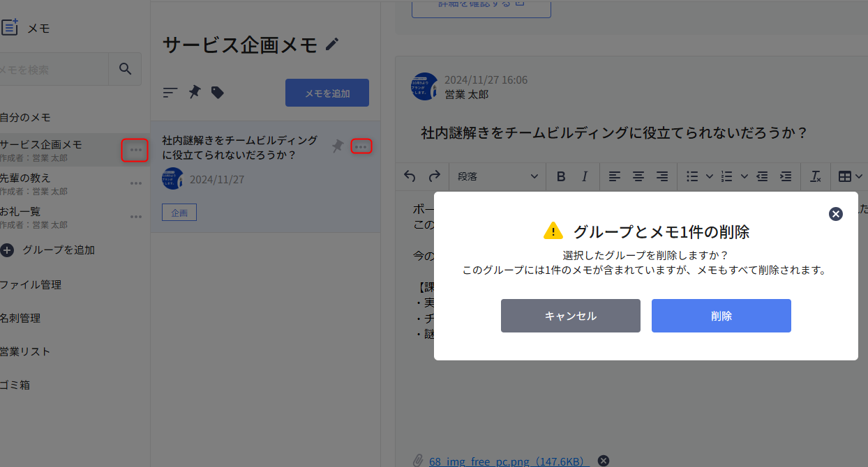Viewport: 868px width, 467px height.
Task: Expand the numbered list style dropdown arrow
Action: [x=744, y=176]
